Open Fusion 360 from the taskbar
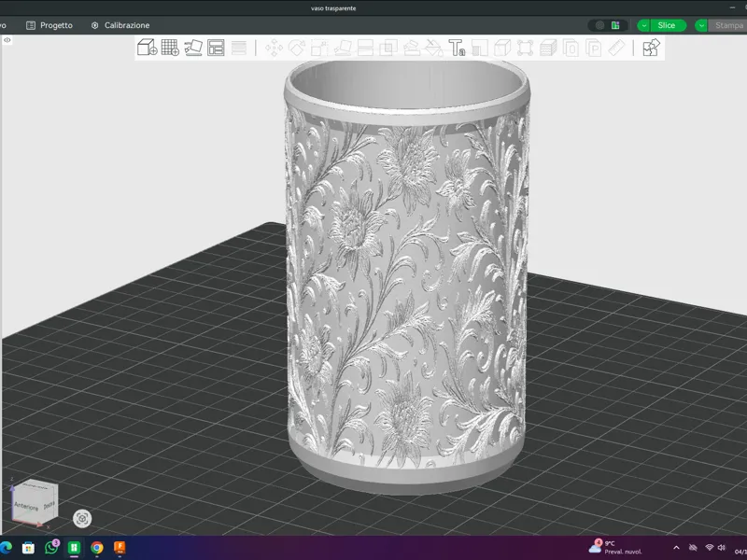 click(120, 548)
